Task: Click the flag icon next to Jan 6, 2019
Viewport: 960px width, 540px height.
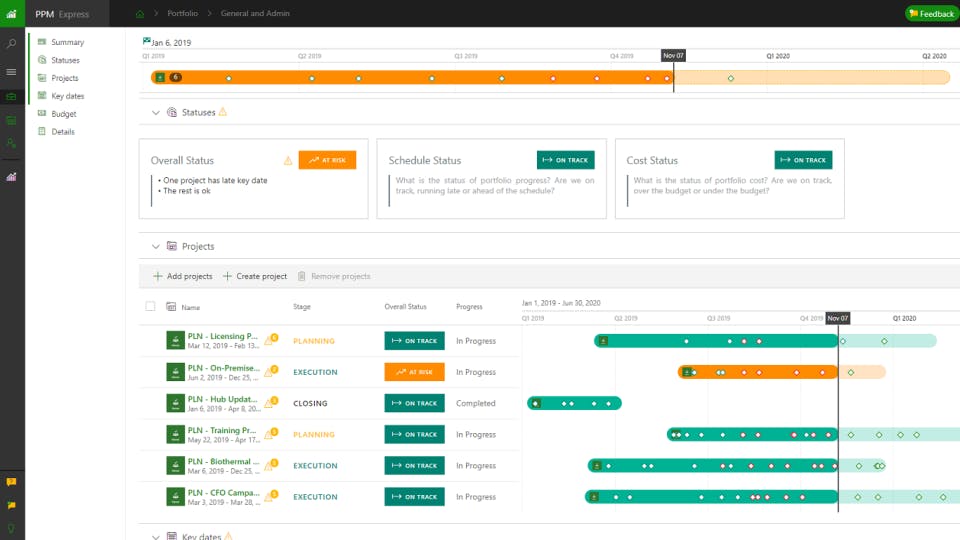Action: [146, 41]
